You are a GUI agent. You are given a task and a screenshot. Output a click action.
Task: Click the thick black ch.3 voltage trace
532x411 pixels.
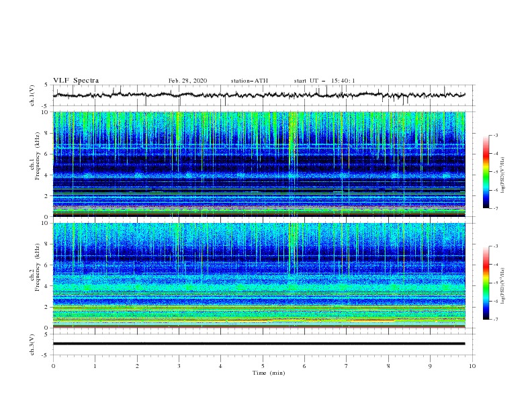[259, 344]
